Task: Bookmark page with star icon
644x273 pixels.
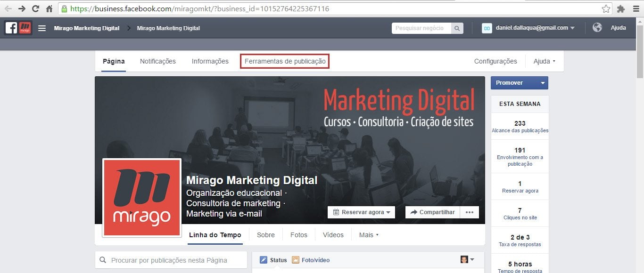Action: (x=606, y=9)
